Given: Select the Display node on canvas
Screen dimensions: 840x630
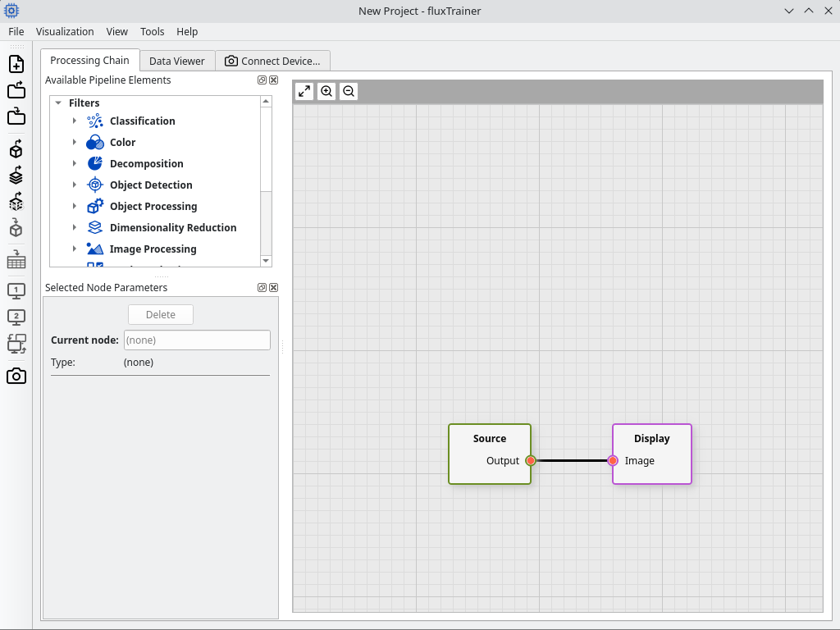Looking at the screenshot, I should pos(652,454).
